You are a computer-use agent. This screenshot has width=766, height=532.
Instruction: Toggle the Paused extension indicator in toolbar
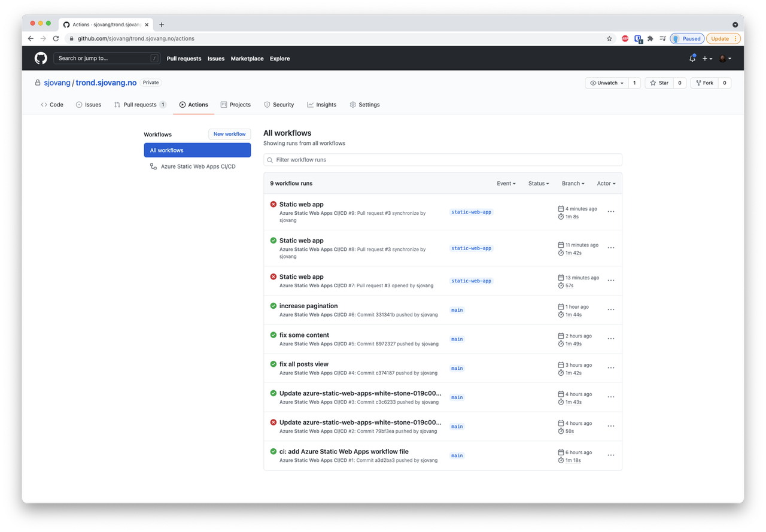(x=687, y=38)
